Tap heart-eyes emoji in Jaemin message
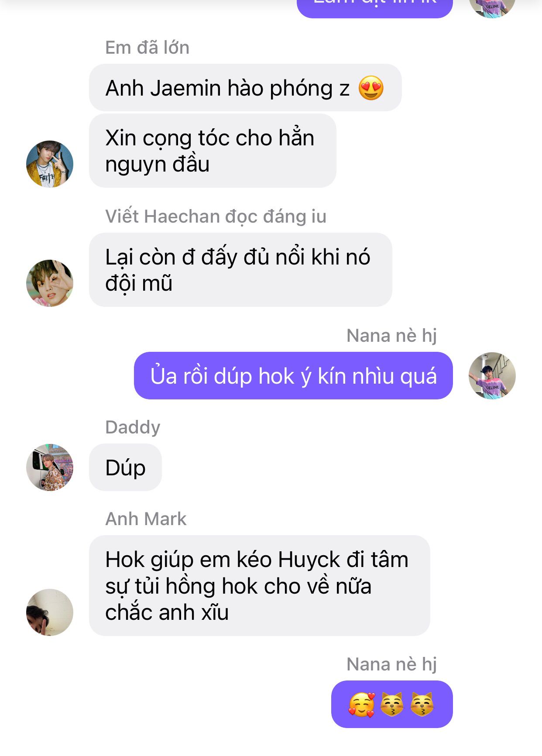The height and width of the screenshot is (756, 542). [x=371, y=88]
